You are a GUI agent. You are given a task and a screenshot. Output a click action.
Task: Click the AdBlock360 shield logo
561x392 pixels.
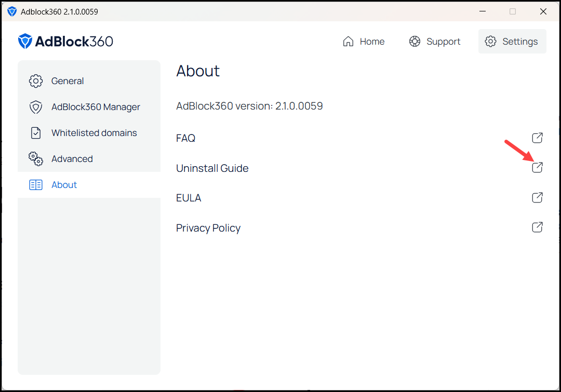25,41
